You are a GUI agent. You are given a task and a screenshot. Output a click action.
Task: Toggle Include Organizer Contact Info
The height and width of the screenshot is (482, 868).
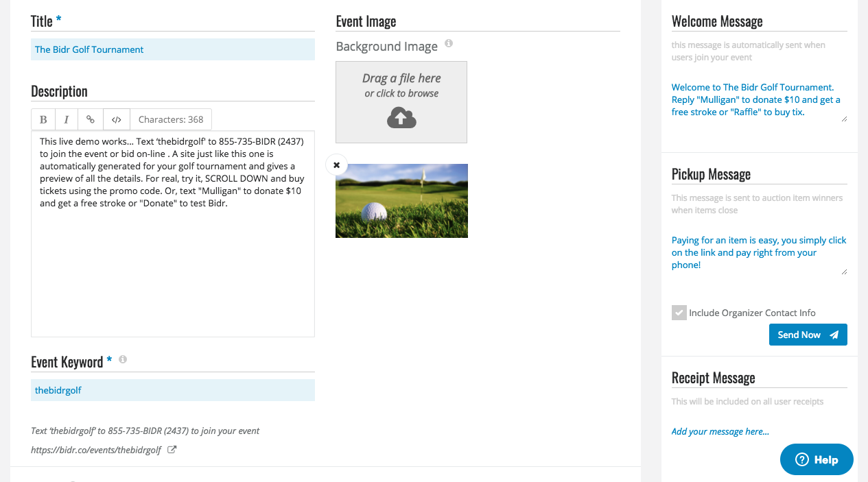[679, 313]
